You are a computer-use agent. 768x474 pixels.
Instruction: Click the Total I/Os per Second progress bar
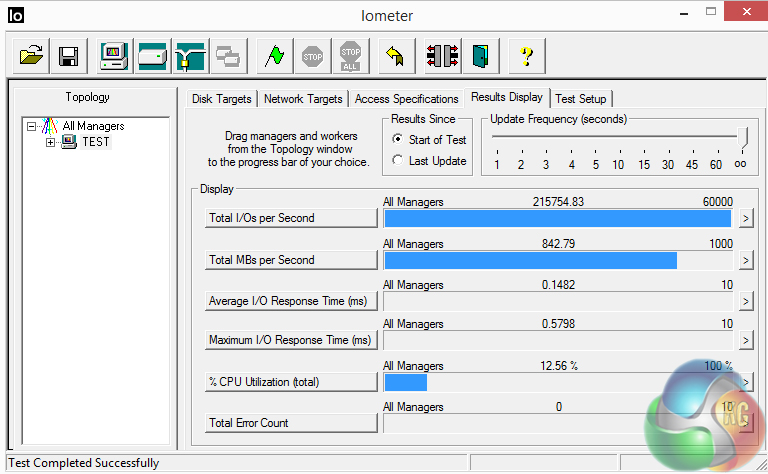(558, 218)
